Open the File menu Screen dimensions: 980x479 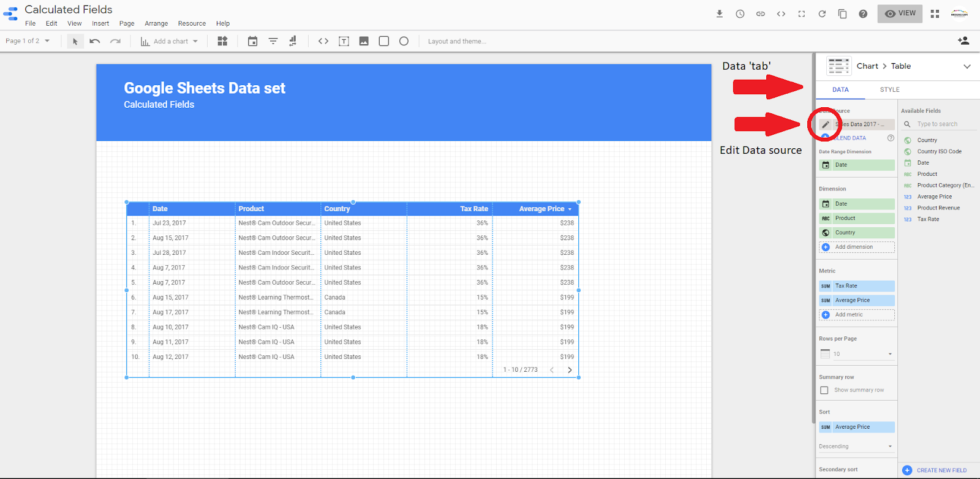pos(31,23)
